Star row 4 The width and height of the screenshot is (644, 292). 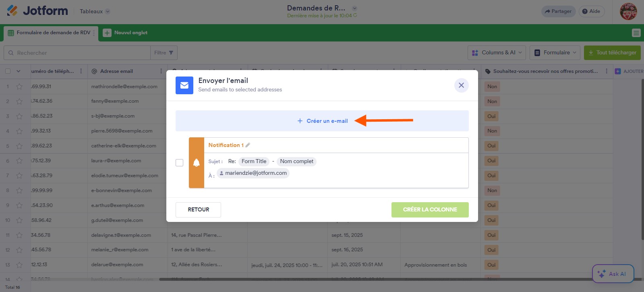pos(19,131)
